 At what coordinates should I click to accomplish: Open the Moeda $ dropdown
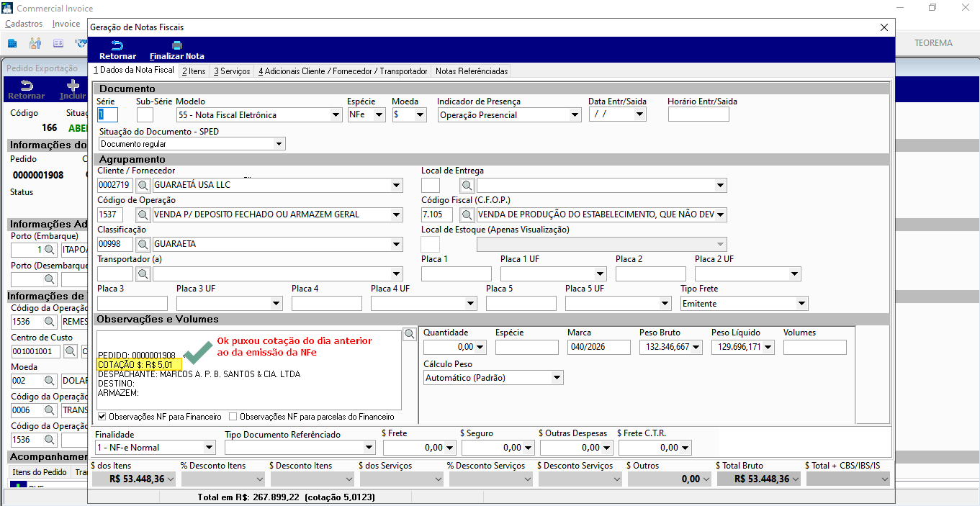pyautogui.click(x=420, y=114)
